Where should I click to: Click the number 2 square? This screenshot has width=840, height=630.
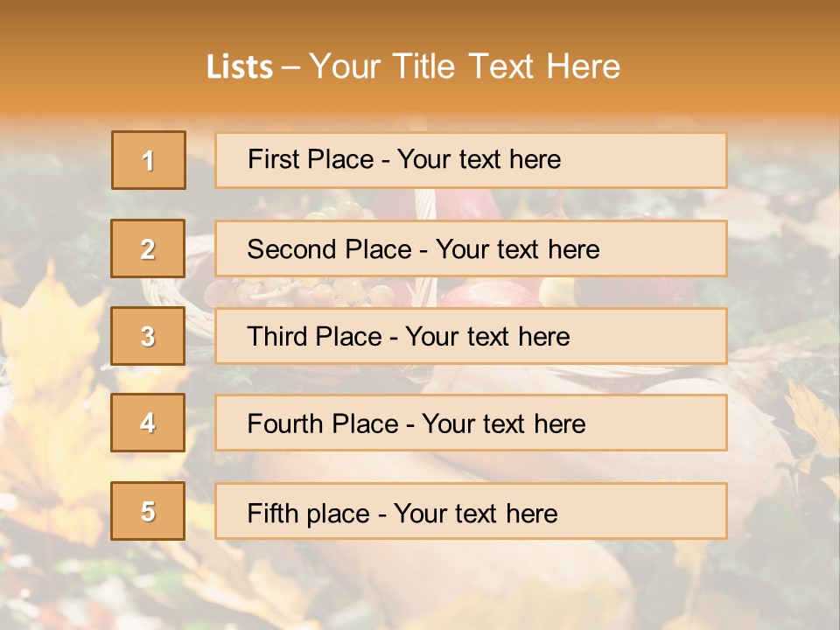(x=148, y=248)
